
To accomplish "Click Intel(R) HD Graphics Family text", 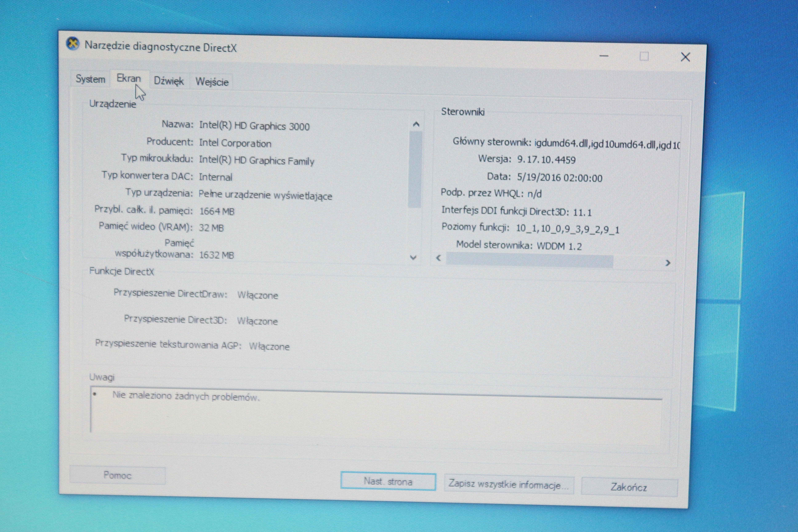I will (256, 161).
